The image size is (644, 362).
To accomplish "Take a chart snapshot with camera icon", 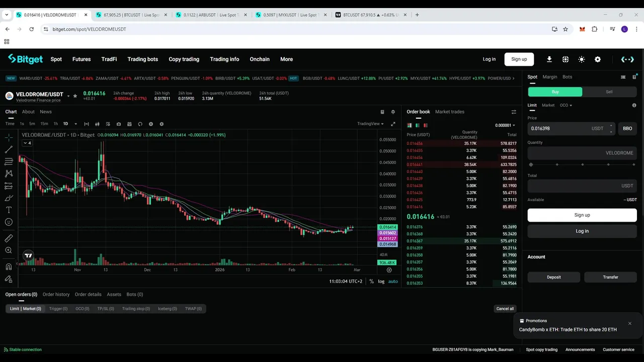I will click(x=119, y=124).
